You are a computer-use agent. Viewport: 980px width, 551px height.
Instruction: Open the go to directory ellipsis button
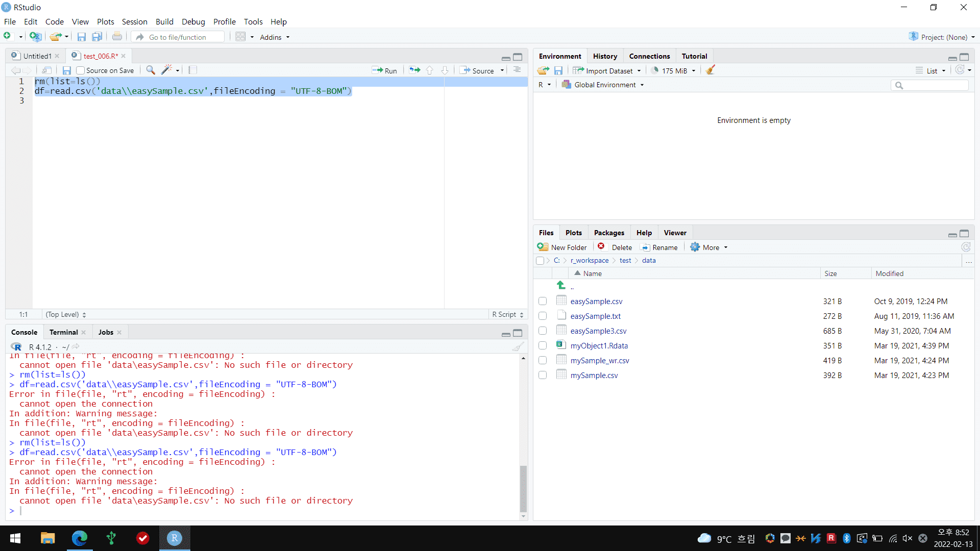[968, 261]
